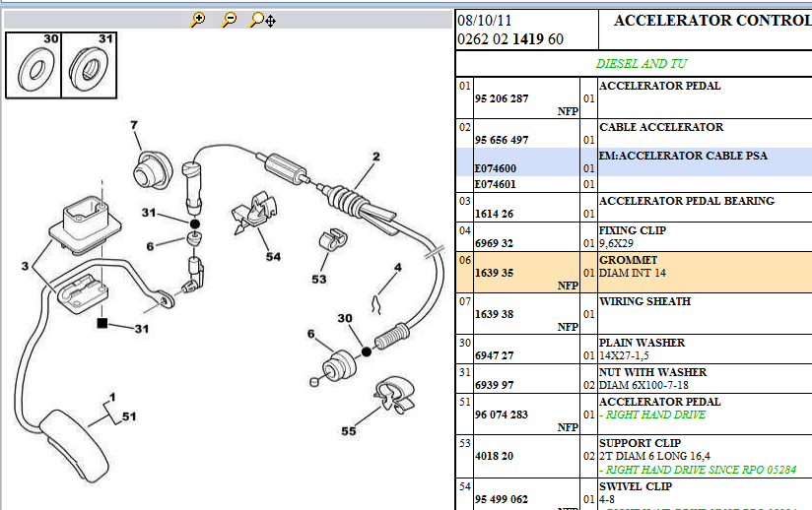Open part number 95 206 287
Screen dimensions: 812x510
tap(501, 98)
